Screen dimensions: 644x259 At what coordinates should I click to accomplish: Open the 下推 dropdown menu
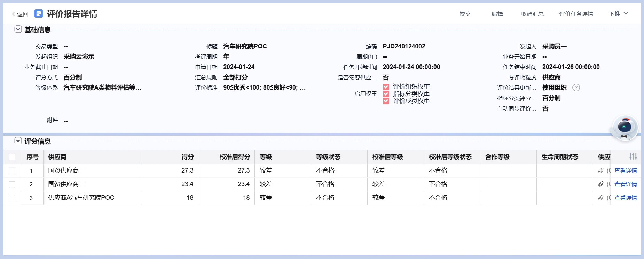[x=618, y=14]
